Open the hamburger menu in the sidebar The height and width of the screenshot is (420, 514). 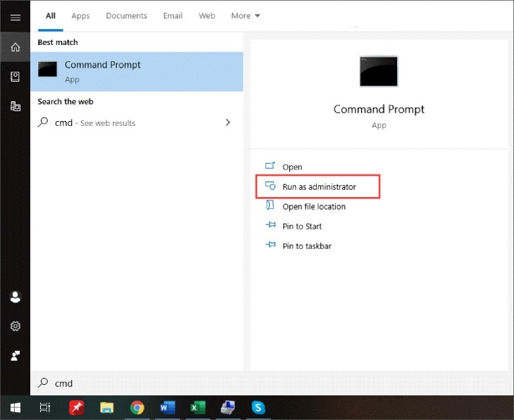(x=15, y=18)
